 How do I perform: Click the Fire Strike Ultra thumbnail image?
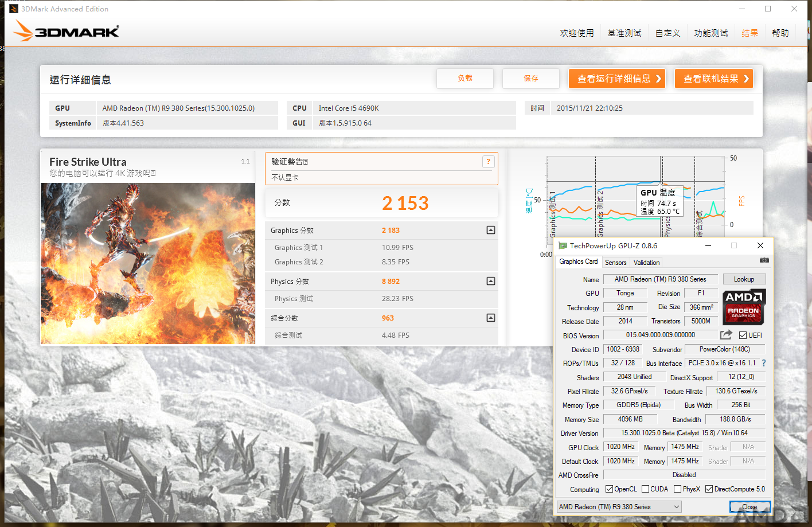(x=148, y=263)
